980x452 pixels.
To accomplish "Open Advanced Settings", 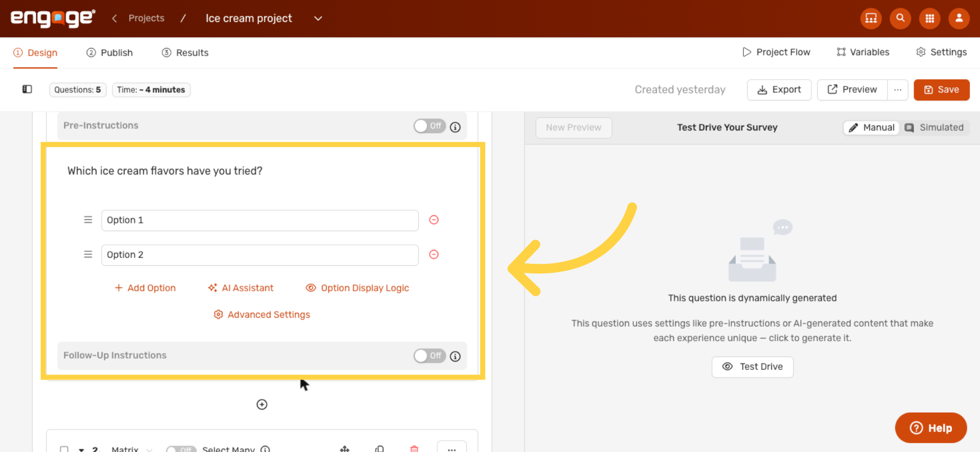I will 261,315.
